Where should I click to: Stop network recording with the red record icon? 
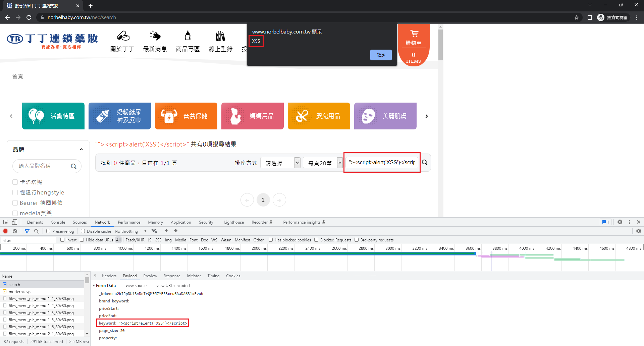tap(5, 231)
